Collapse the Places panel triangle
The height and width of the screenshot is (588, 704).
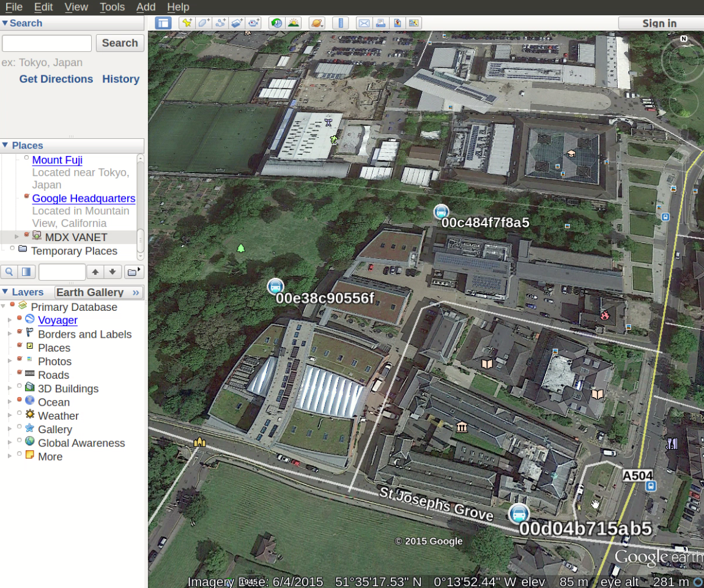(x=5, y=145)
